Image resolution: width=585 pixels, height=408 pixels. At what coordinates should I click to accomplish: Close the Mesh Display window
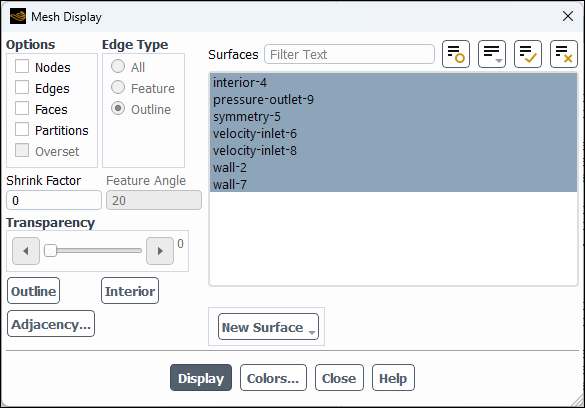coord(567,16)
